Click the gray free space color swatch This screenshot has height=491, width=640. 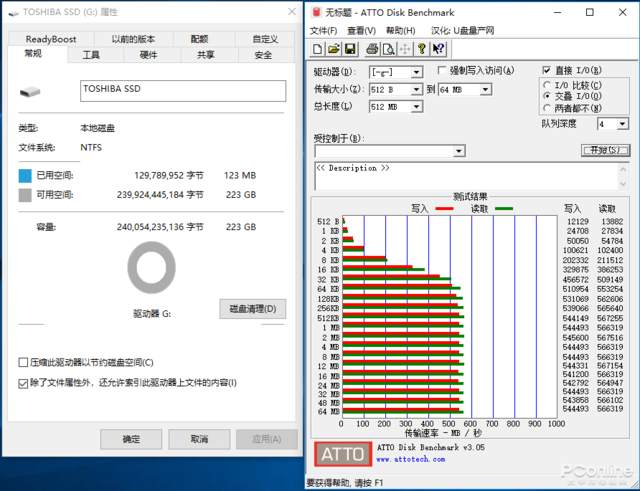(25, 195)
